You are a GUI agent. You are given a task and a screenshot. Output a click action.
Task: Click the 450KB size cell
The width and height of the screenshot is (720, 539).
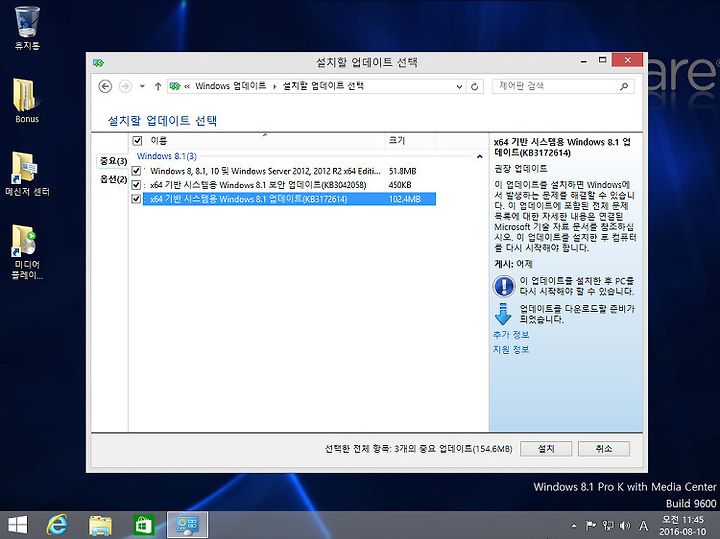click(x=400, y=185)
